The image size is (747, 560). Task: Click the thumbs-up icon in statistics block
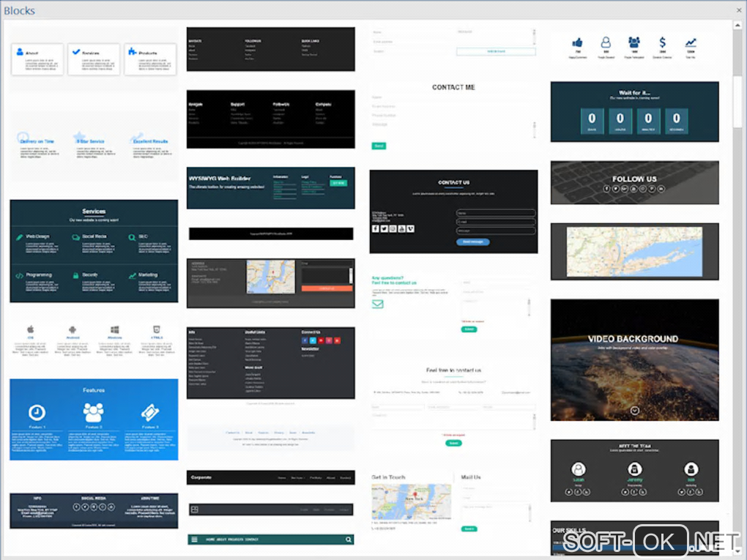pyautogui.click(x=577, y=42)
